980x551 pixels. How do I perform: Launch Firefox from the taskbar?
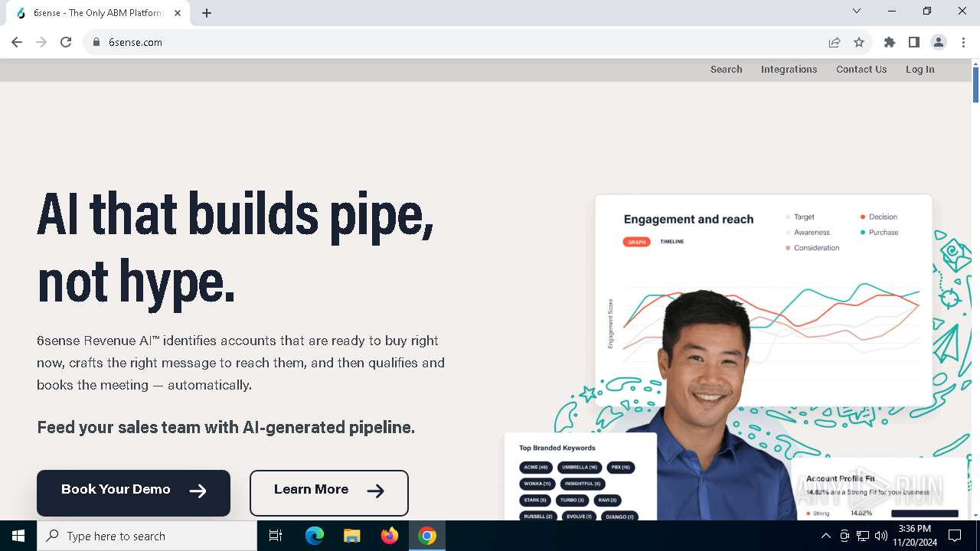pos(389,536)
